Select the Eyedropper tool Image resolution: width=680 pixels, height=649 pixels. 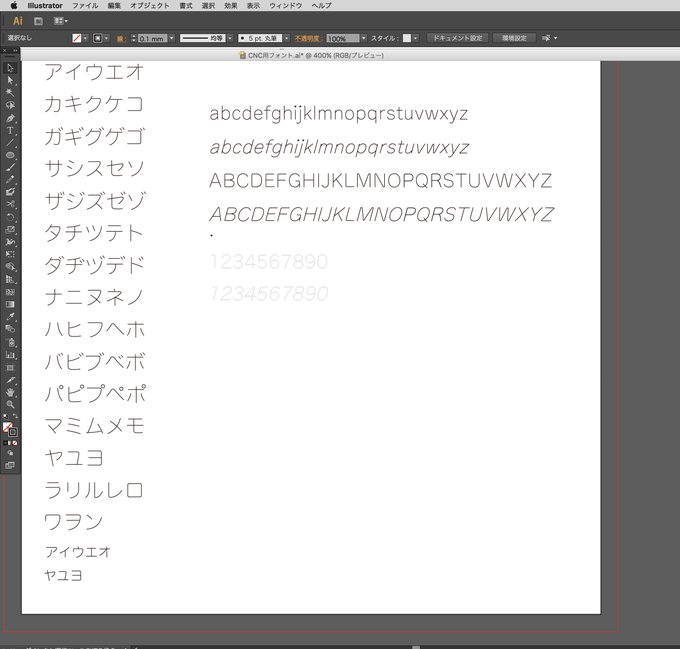click(x=10, y=316)
